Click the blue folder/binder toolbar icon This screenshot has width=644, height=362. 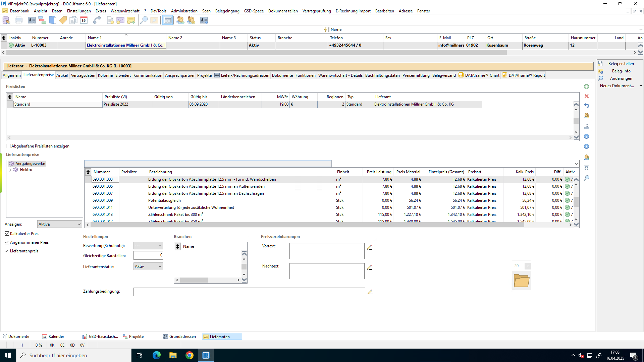pos(53,20)
